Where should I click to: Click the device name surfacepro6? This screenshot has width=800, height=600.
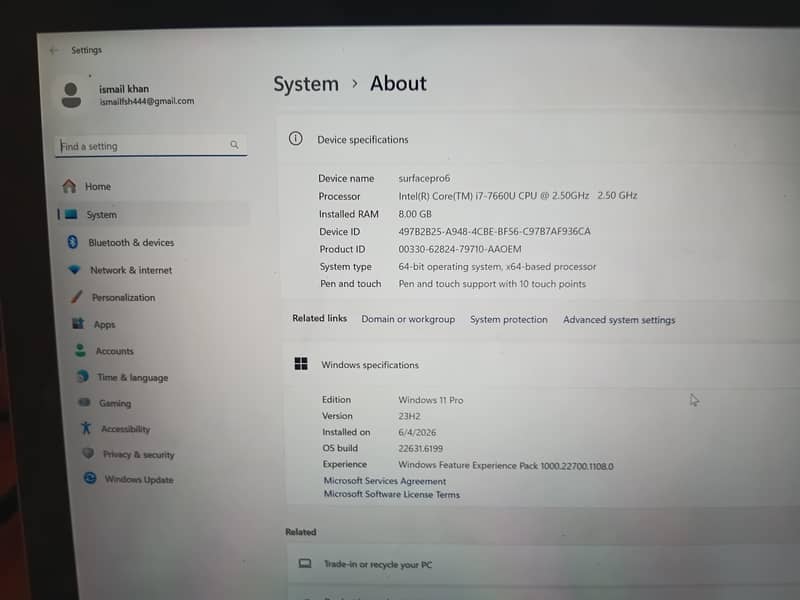(x=424, y=178)
